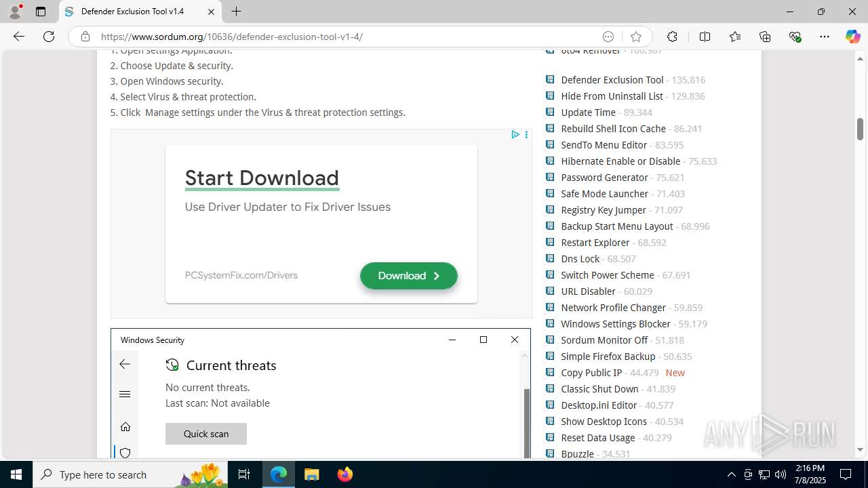This screenshot has width=868, height=488.
Task: Open Settings and more menu
Action: point(825,37)
